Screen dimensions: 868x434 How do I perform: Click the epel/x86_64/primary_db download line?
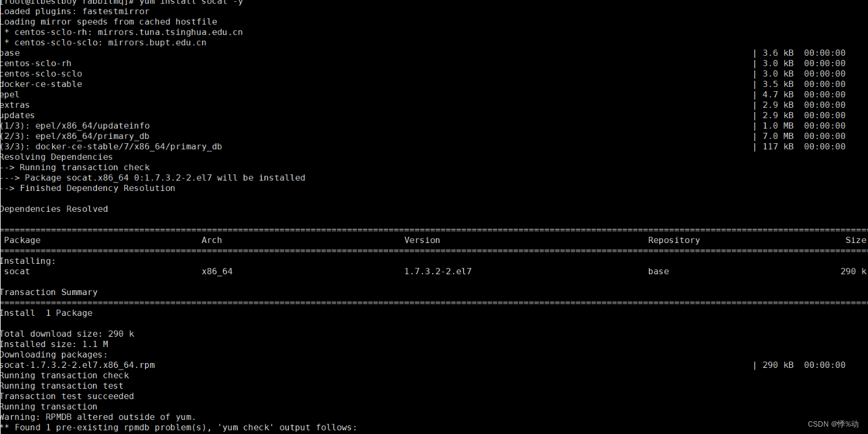tap(422, 136)
